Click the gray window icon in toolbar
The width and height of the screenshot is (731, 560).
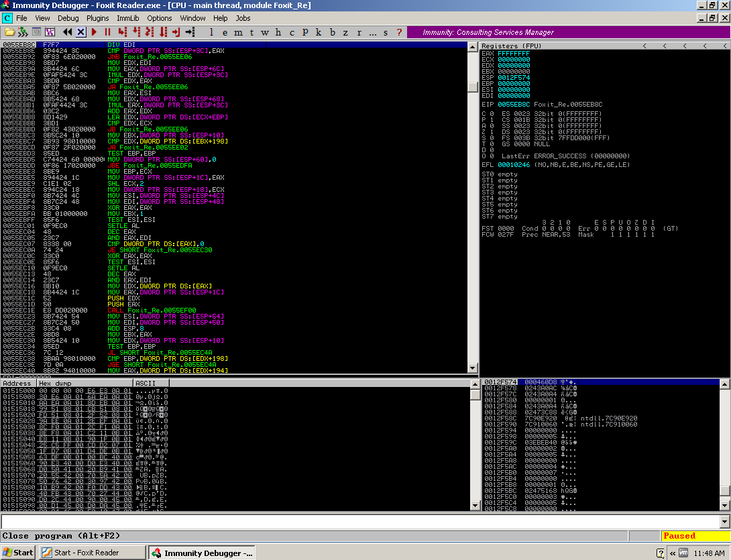(x=36, y=32)
